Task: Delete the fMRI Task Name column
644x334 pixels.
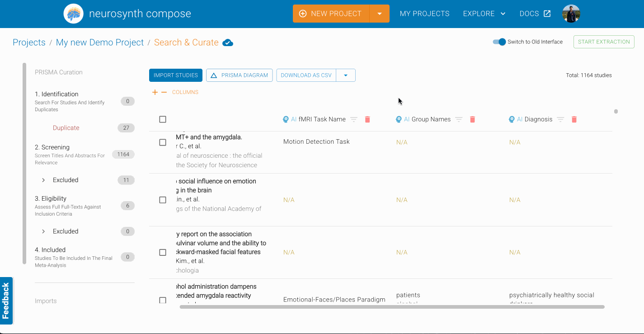Action: (x=367, y=119)
